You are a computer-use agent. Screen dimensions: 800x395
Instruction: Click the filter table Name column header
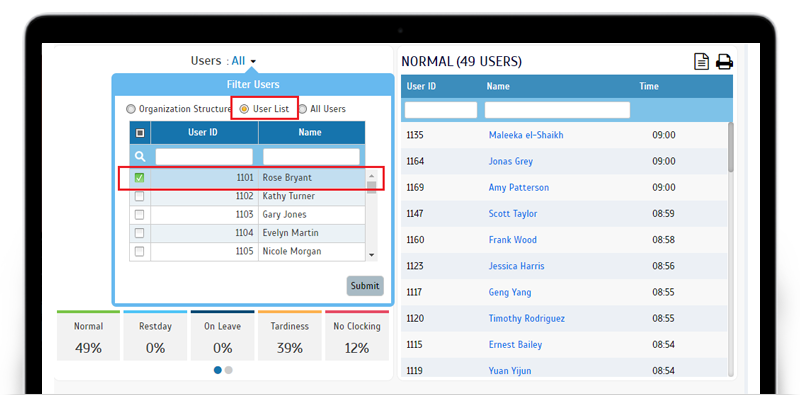click(311, 132)
